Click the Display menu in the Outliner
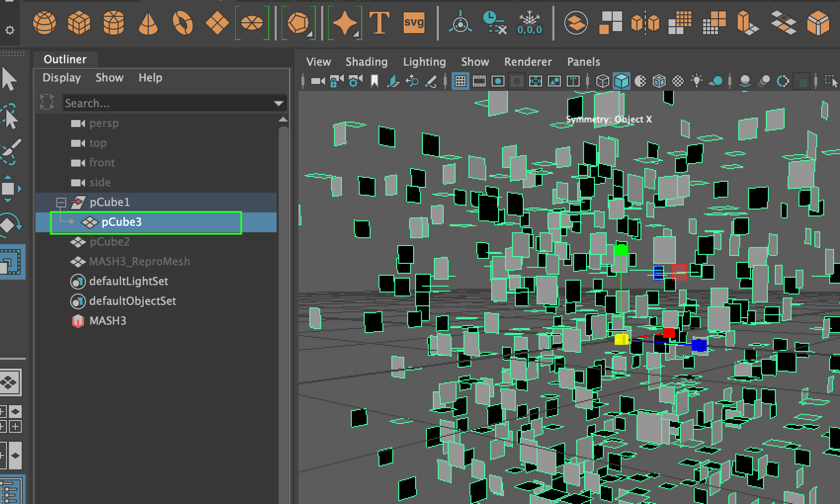The image size is (840, 504). 61,78
